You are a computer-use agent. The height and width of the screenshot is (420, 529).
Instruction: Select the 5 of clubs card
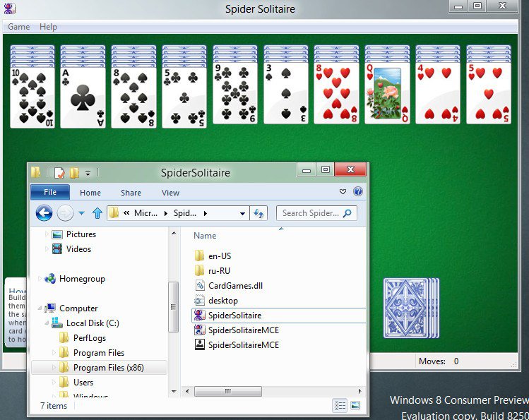[x=184, y=97]
